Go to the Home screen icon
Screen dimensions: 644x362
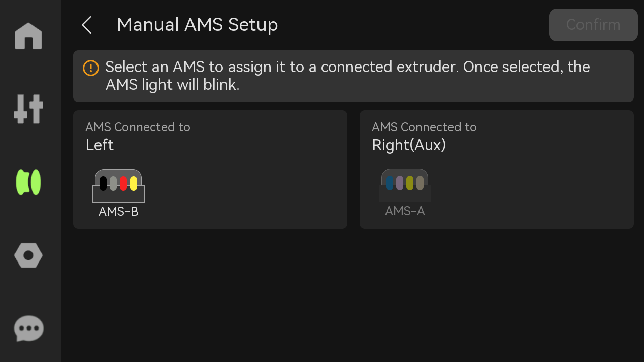click(x=28, y=37)
